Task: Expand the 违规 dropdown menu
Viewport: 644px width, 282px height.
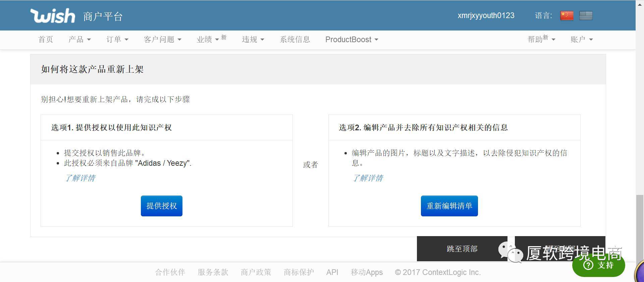Action: click(x=253, y=40)
